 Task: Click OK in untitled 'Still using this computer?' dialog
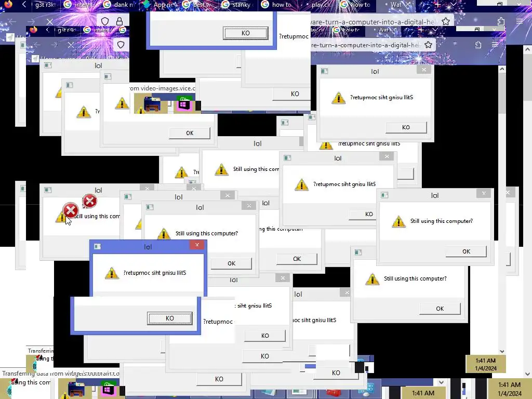pyautogui.click(x=440, y=309)
